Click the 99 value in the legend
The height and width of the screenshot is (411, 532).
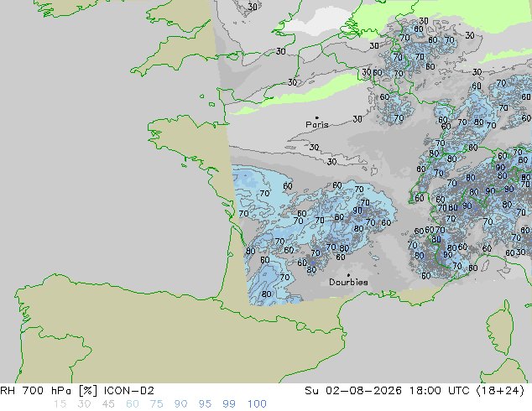click(x=229, y=404)
